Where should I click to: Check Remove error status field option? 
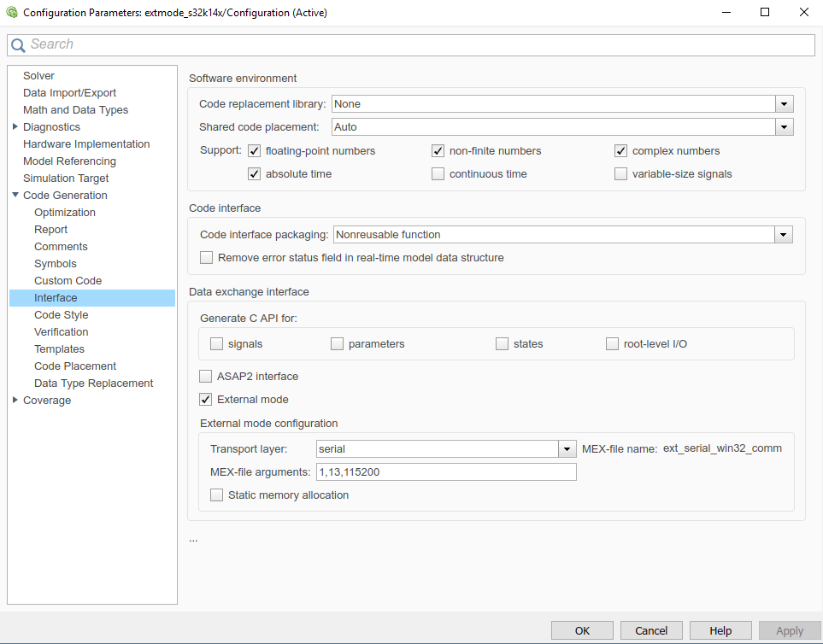(x=206, y=257)
